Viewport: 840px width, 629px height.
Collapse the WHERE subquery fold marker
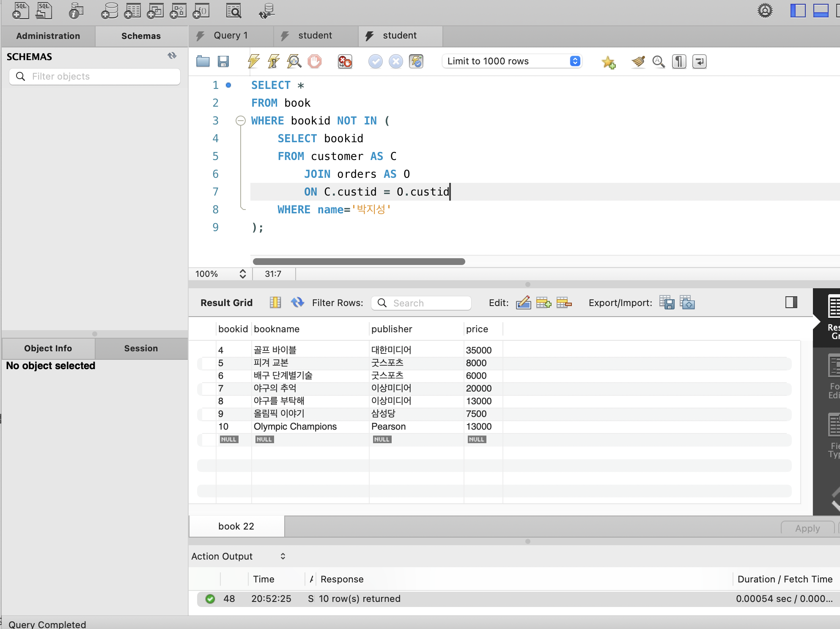pyautogui.click(x=240, y=121)
